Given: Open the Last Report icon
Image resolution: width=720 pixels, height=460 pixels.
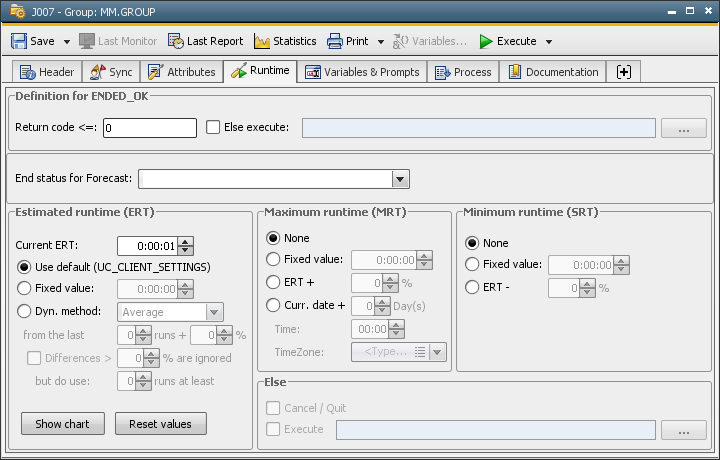Looking at the screenshot, I should [x=176, y=41].
